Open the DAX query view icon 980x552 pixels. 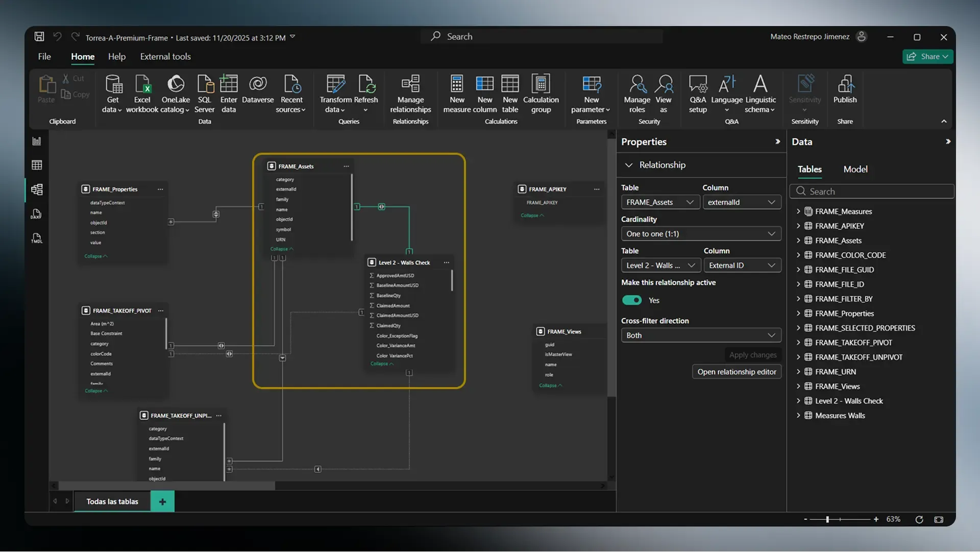(36, 213)
